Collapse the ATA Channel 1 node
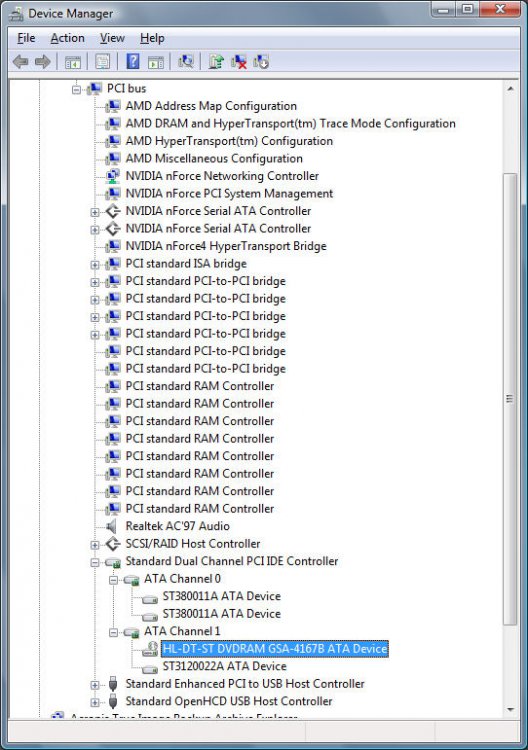Screen dimensions: 528x750 point(113,632)
